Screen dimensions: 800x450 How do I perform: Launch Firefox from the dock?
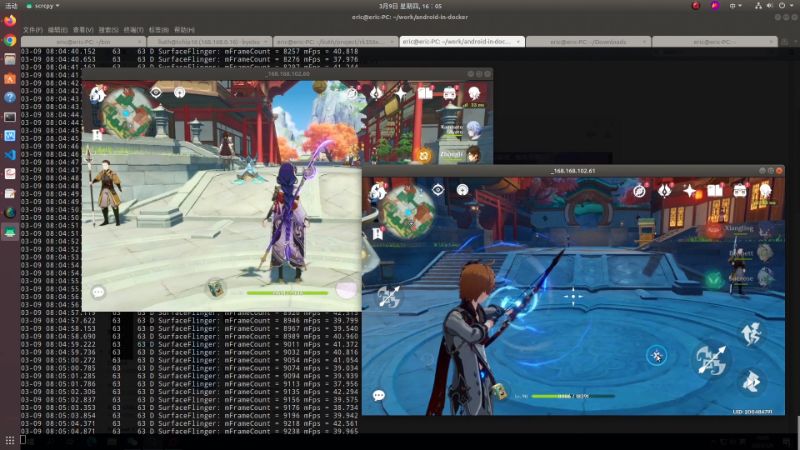click(x=10, y=21)
